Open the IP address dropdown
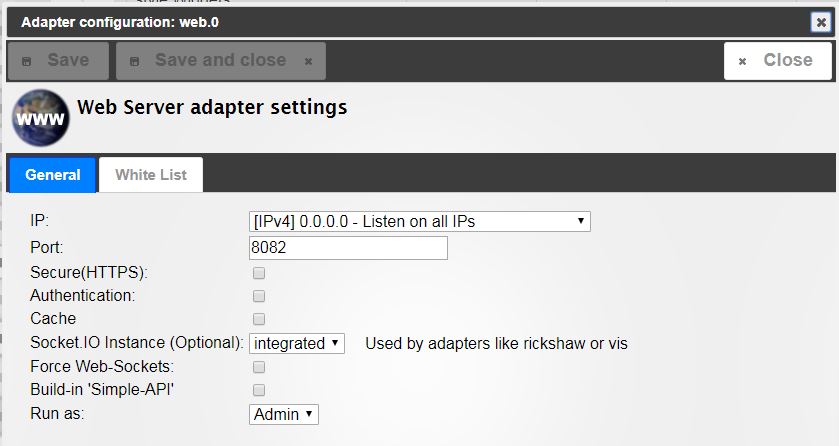The image size is (839, 446). pyautogui.click(x=420, y=221)
